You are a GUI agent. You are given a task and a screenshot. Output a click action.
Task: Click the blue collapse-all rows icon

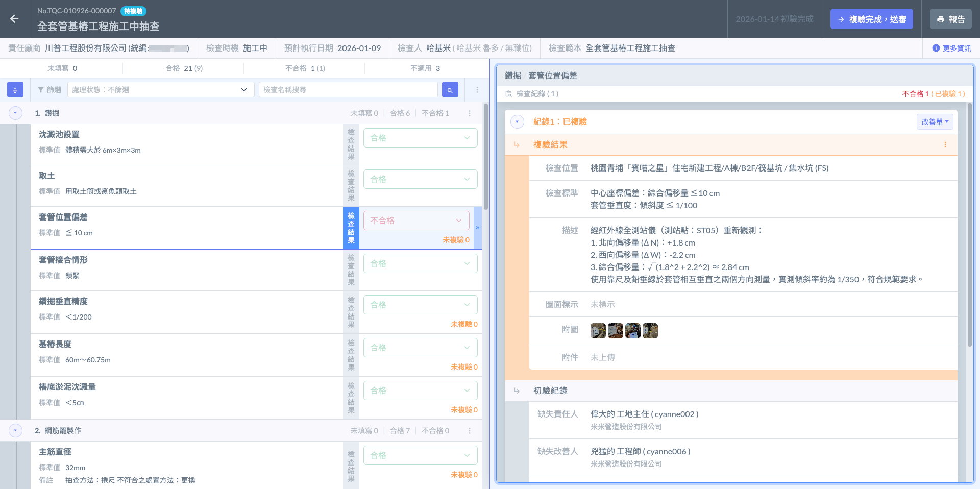pos(15,90)
